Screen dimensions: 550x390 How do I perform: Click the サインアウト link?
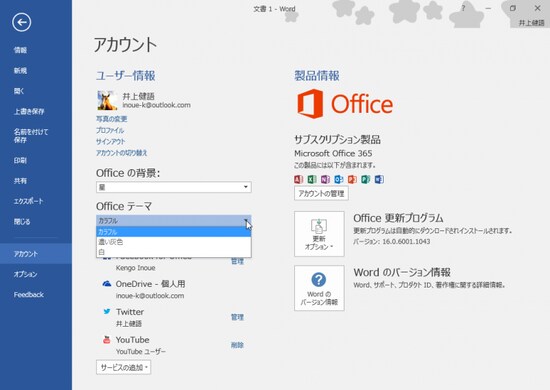click(110, 141)
